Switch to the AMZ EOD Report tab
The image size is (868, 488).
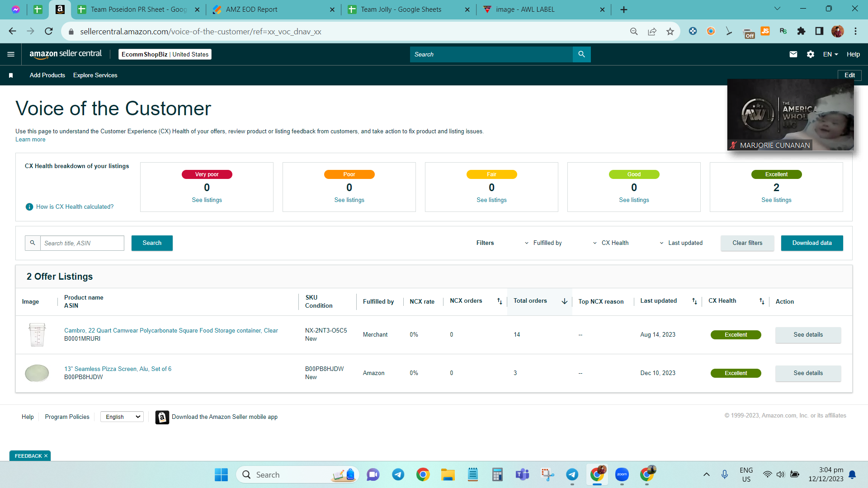[273, 9]
